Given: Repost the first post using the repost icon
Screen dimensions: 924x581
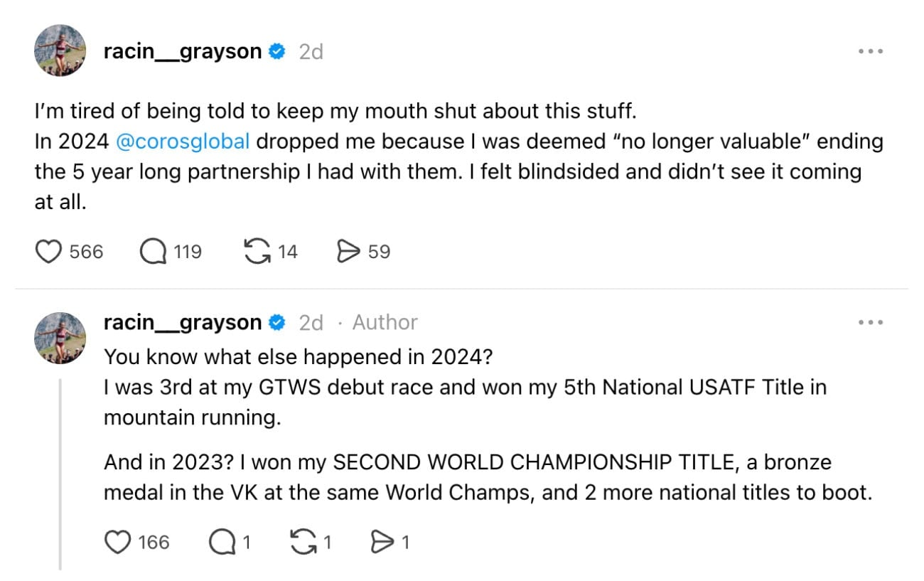Looking at the screenshot, I should pos(256,250).
